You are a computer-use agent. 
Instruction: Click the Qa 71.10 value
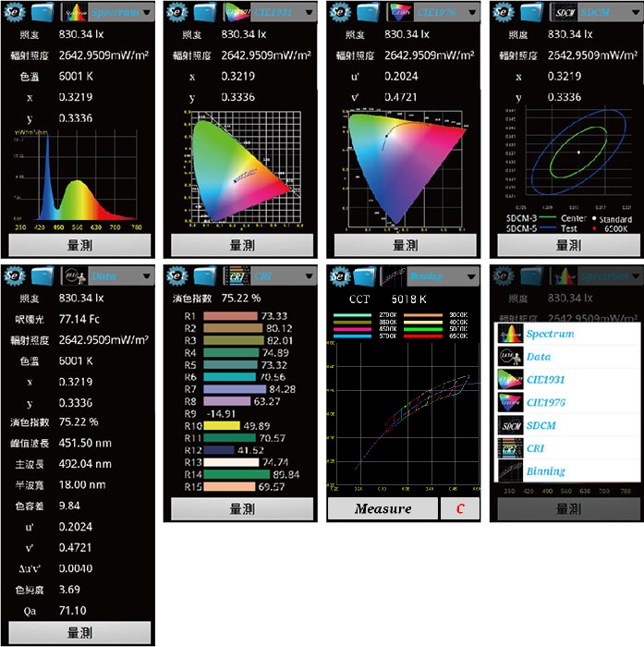[72, 611]
